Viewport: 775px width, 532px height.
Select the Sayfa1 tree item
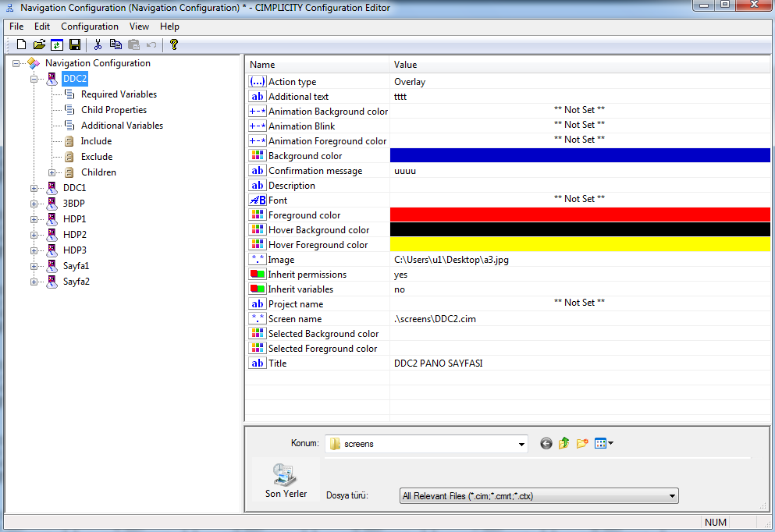tap(76, 266)
